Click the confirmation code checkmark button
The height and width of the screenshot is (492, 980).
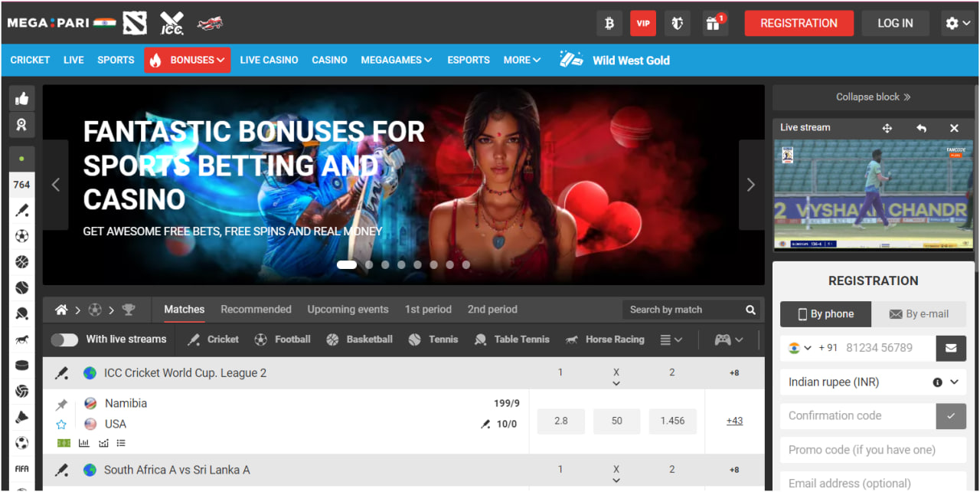951,416
